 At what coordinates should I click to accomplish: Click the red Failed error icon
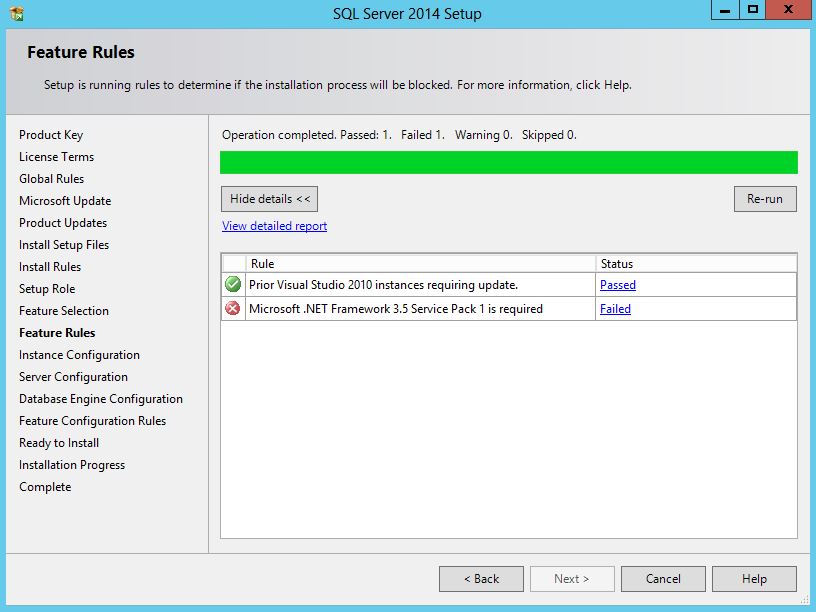(233, 309)
